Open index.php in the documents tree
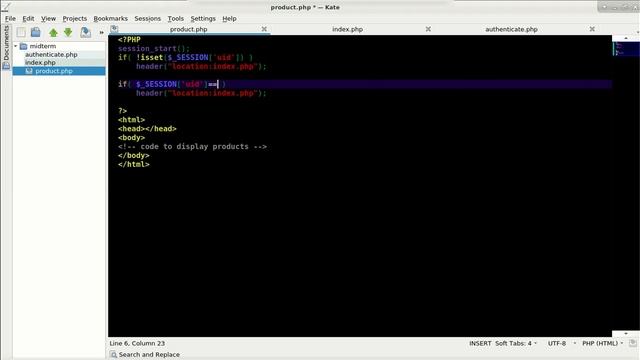 pyautogui.click(x=40, y=62)
